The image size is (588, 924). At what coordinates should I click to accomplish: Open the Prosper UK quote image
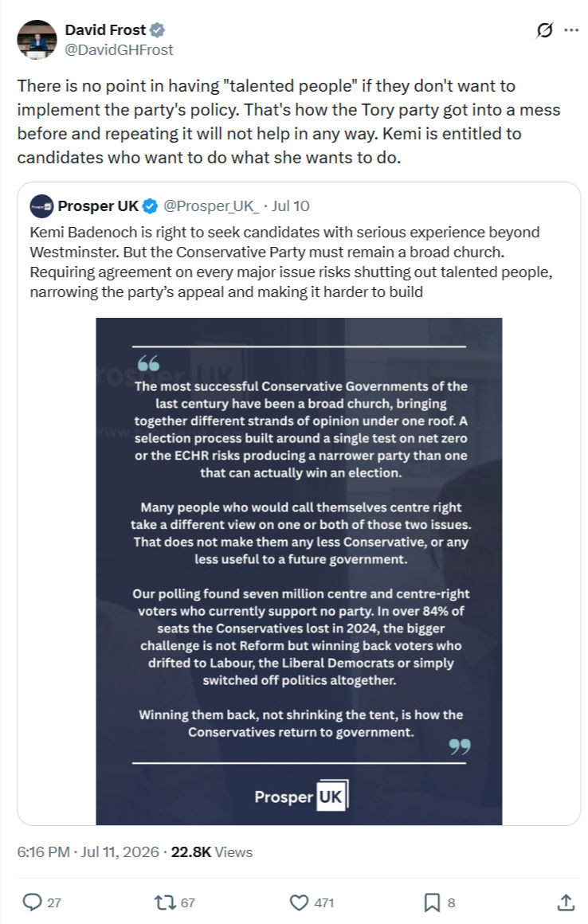(x=299, y=571)
